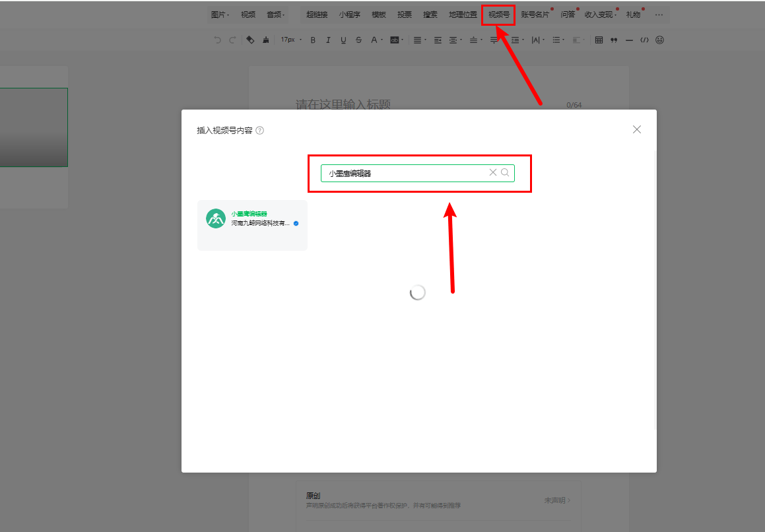
Task: Click 未声明 original declaration link
Action: coord(557,500)
